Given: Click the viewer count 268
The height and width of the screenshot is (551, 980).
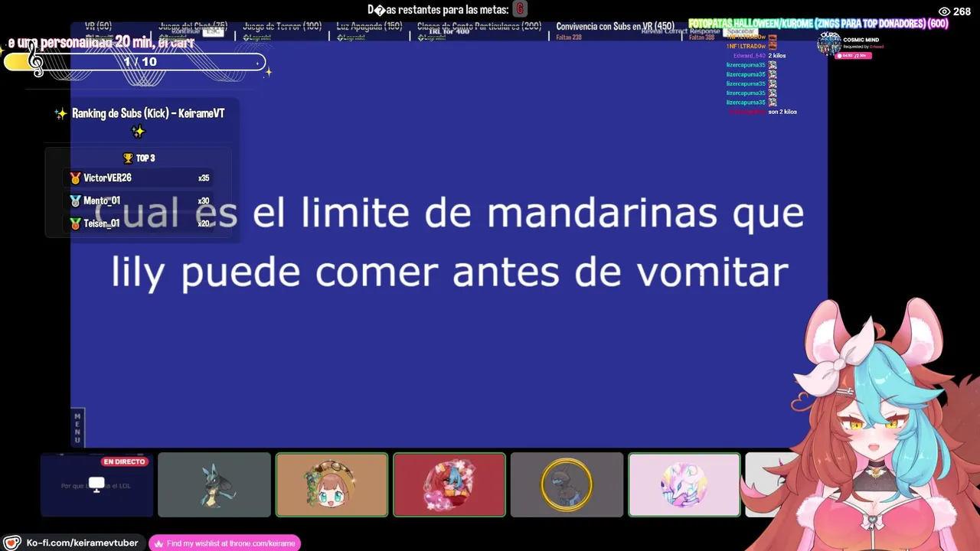Looking at the screenshot, I should click(x=962, y=11).
